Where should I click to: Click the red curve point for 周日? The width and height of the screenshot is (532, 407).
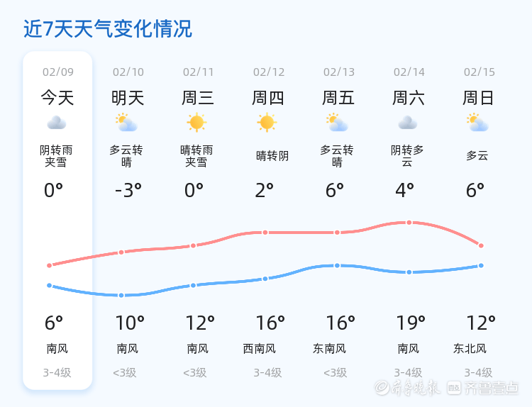481,245
